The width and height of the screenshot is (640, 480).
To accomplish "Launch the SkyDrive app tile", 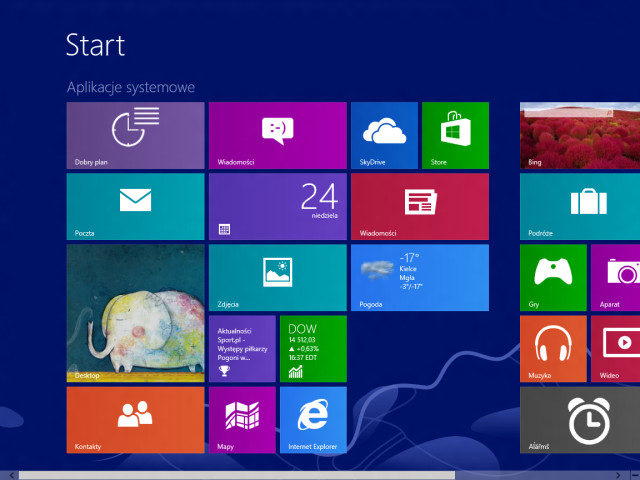I will click(384, 135).
